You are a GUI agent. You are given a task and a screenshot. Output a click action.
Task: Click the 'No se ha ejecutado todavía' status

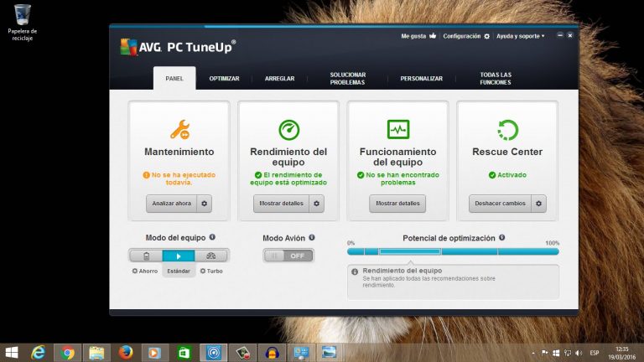179,178
